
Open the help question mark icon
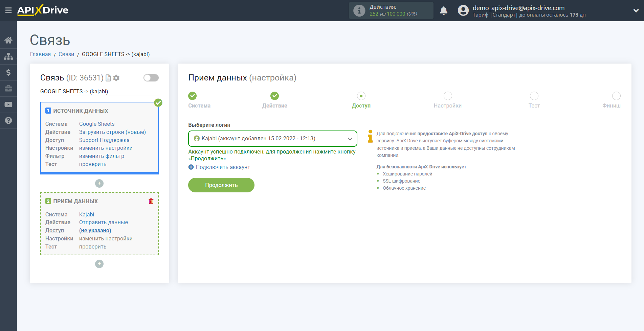click(8, 121)
